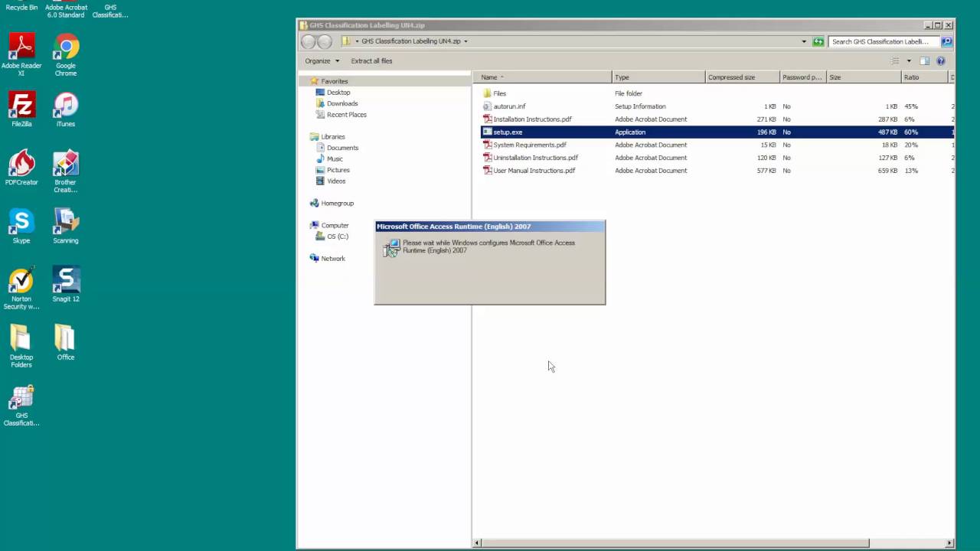Click the autorun.inf file icon

tap(487, 106)
